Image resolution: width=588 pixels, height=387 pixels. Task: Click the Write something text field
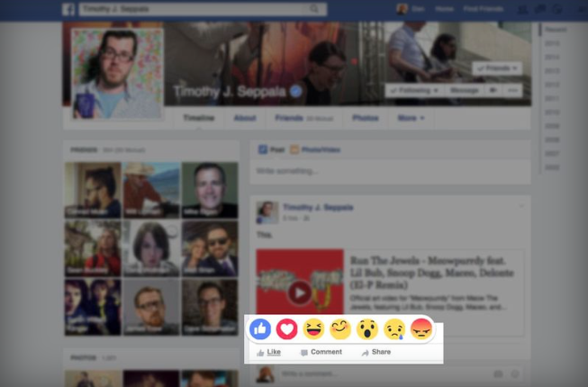(x=391, y=172)
